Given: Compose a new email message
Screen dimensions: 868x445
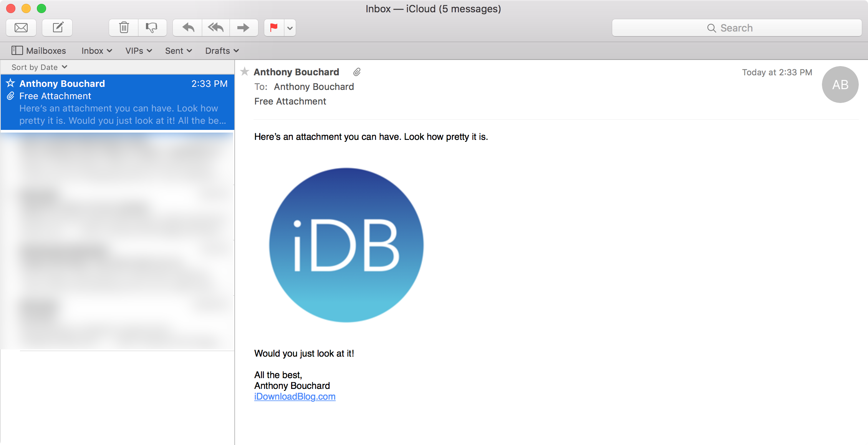Looking at the screenshot, I should point(57,27).
